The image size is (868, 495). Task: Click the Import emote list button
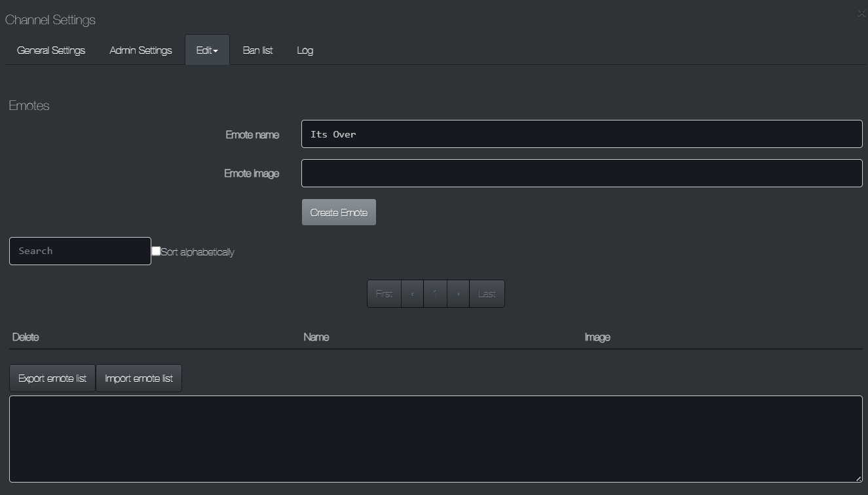point(139,378)
